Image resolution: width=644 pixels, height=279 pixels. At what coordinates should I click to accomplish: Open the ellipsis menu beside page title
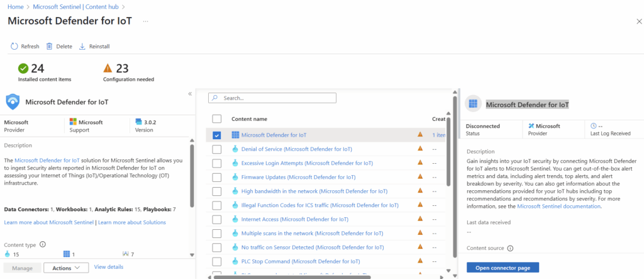145,21
